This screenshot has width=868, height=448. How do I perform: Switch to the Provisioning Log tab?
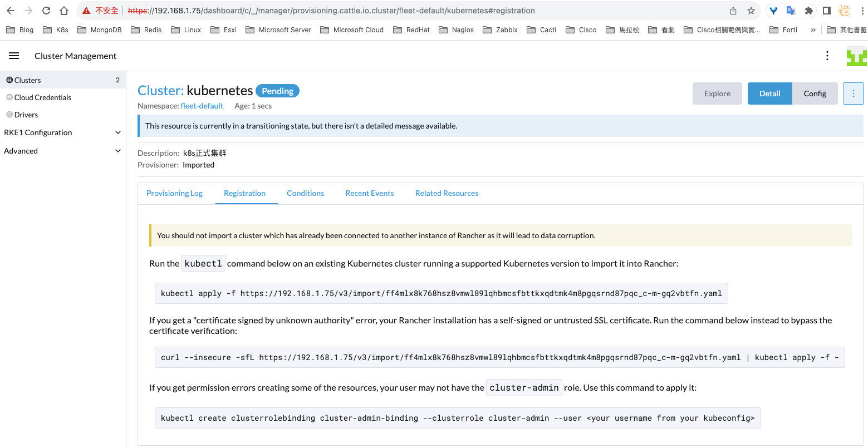174,193
